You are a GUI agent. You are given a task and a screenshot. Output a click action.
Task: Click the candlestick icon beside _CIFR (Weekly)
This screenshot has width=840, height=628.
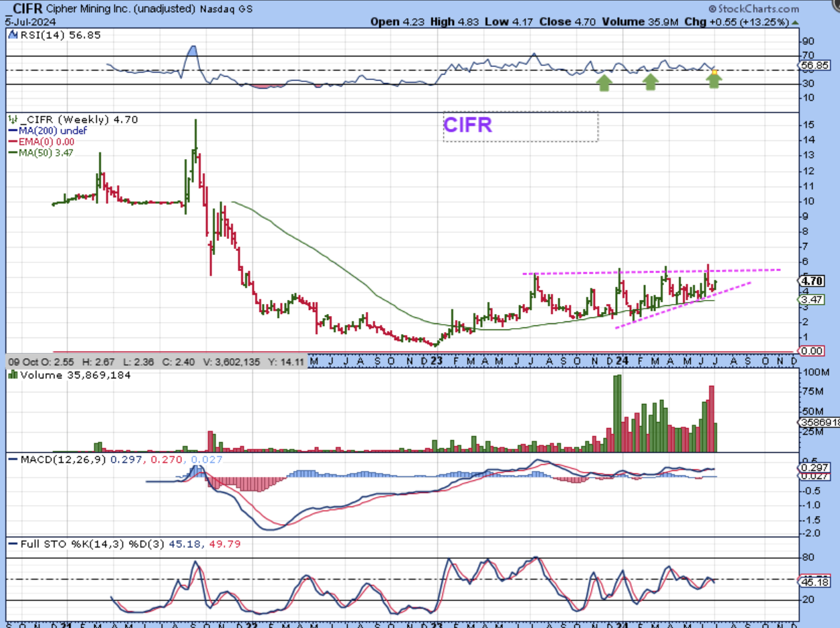point(13,119)
